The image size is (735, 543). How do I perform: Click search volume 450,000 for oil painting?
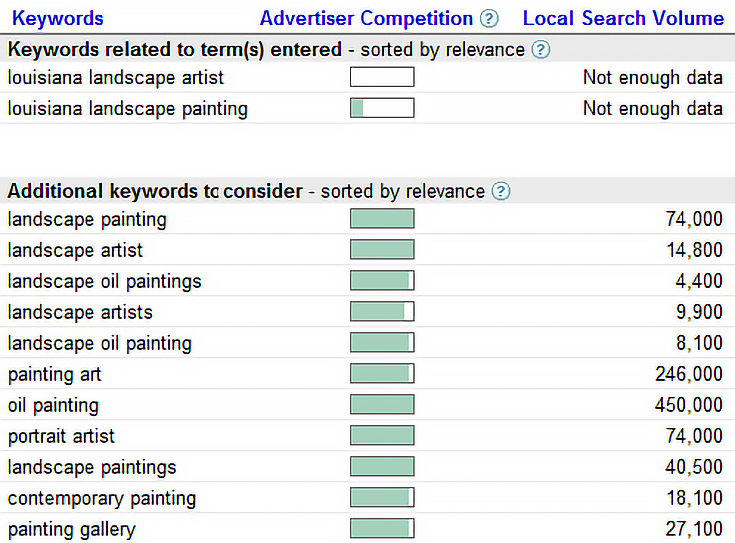click(x=689, y=405)
